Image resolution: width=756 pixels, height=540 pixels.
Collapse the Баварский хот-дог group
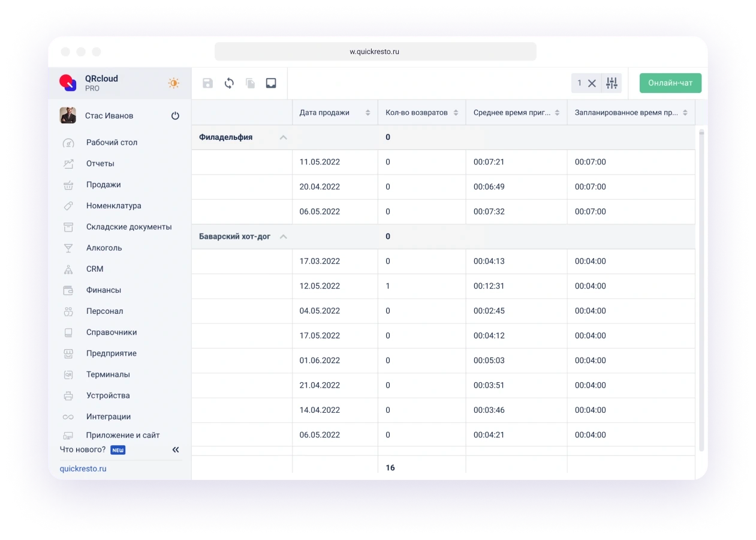coord(282,236)
